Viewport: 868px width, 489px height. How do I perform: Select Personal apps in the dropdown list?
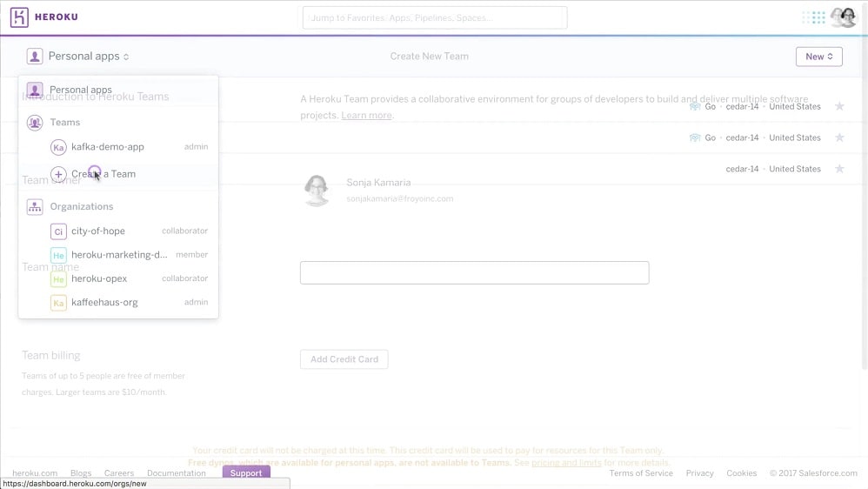[x=118, y=90]
